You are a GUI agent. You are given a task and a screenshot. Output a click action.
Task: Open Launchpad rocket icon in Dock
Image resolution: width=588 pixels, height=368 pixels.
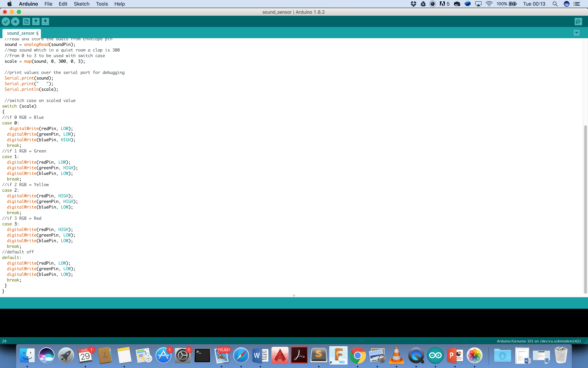point(66,355)
